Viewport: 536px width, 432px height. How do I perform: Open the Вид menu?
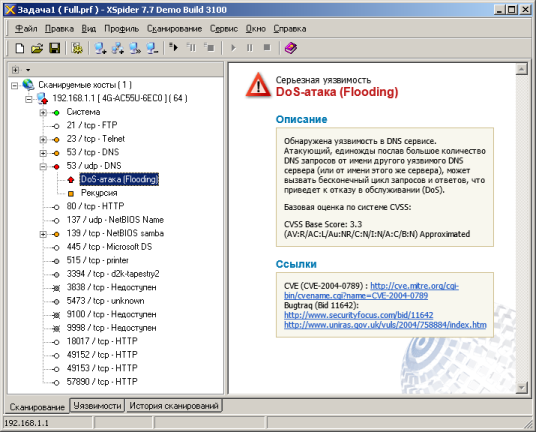89,29
